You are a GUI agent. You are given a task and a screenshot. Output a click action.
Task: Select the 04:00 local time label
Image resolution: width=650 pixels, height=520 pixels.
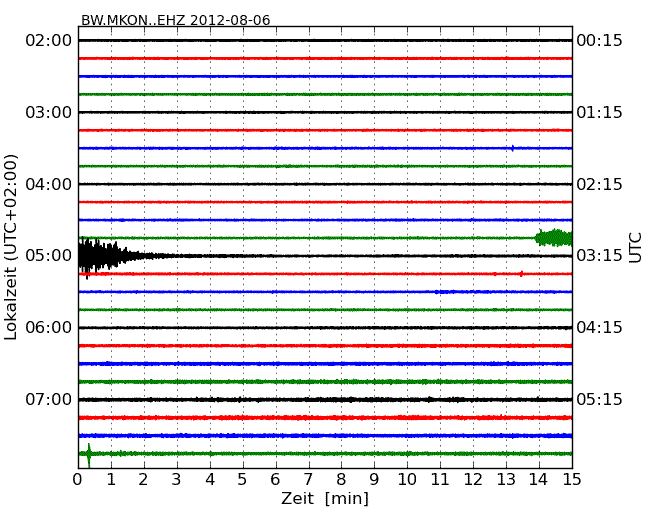point(48,184)
